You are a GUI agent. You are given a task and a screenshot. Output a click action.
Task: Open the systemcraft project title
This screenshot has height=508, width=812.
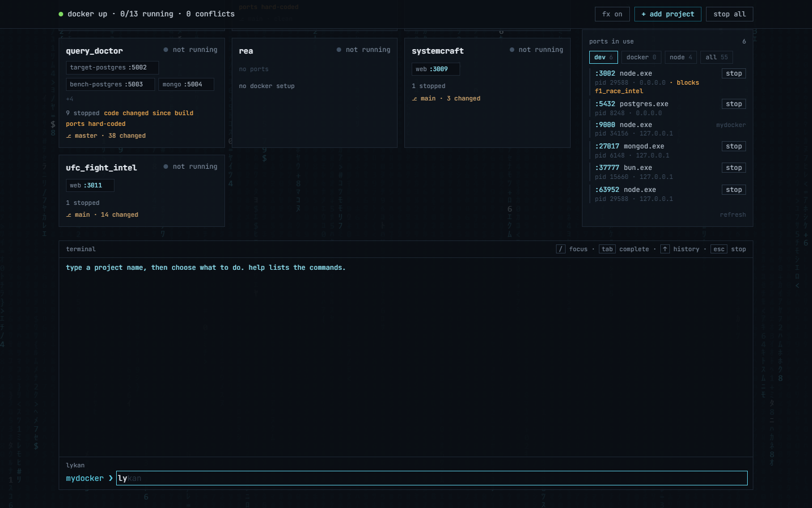point(438,51)
